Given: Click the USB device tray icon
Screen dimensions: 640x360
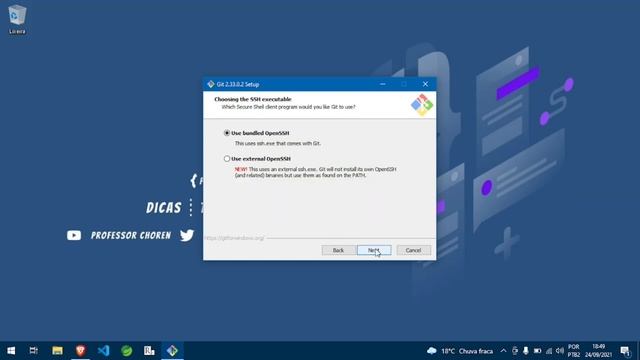Looking at the screenshot, I should point(515,351).
